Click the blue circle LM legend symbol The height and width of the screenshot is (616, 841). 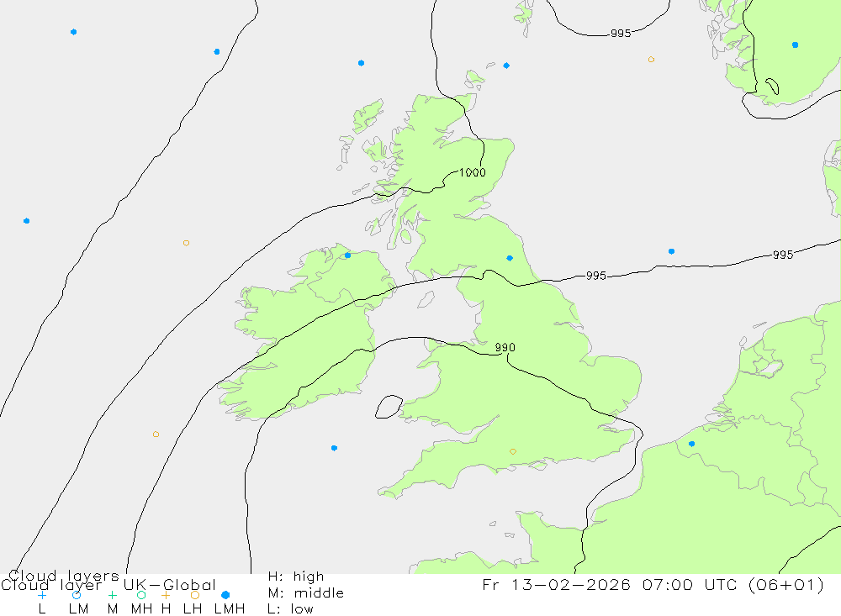coord(77,595)
